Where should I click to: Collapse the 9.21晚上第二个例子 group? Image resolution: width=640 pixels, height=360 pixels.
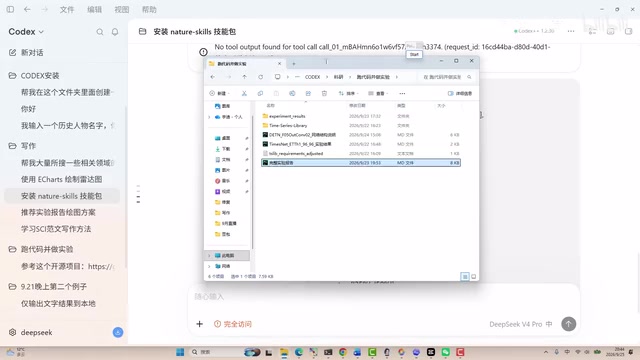click(x=48, y=287)
